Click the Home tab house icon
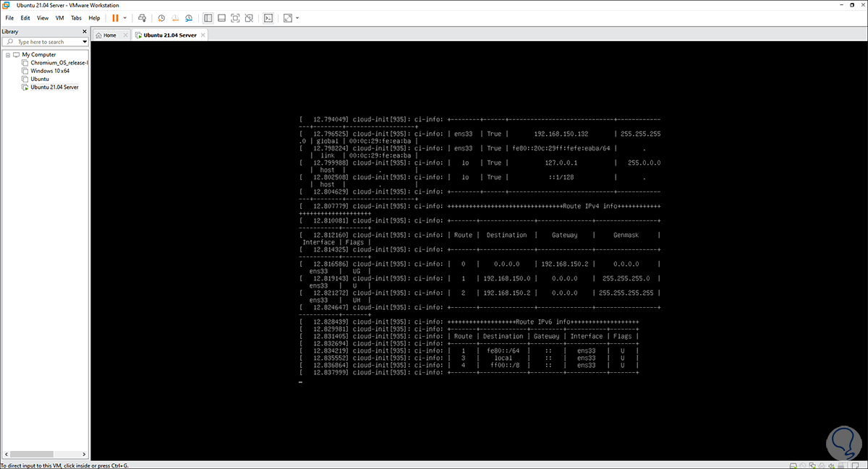The height and width of the screenshot is (469, 868). (99, 35)
